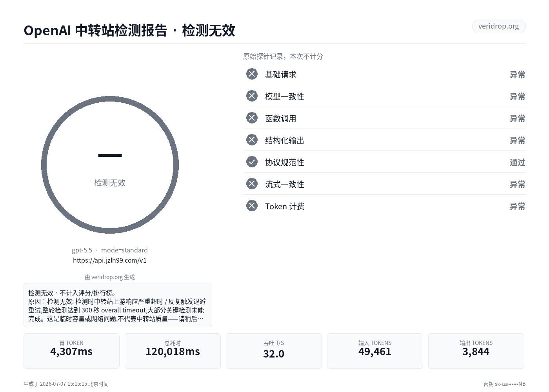The width and height of the screenshot is (549, 392).
Task: Click the failed icon next to Token 计费
Action: [x=252, y=206]
